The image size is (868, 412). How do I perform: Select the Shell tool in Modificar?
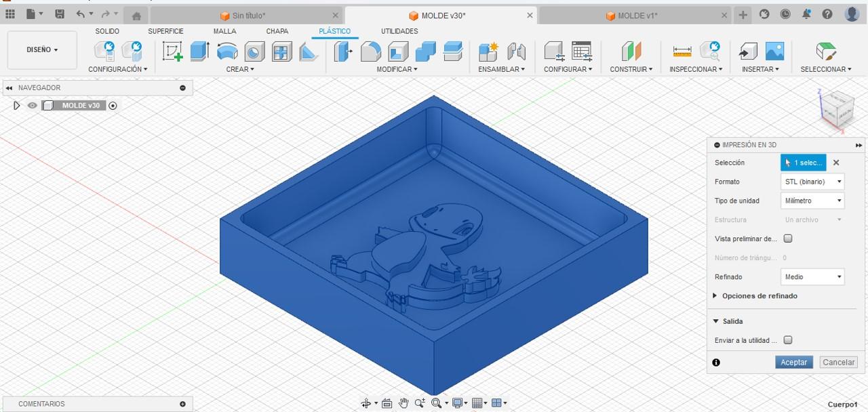point(398,52)
